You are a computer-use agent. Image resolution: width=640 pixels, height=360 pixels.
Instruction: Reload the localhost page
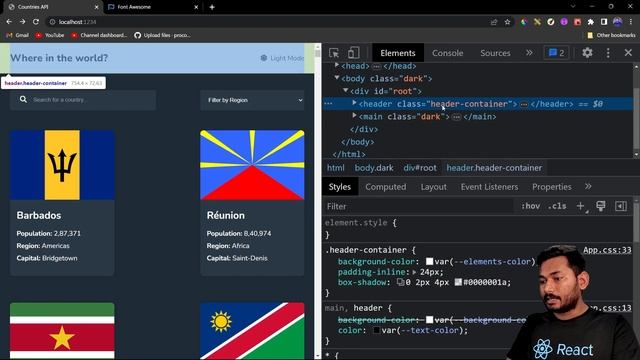pyautogui.click(x=36, y=22)
